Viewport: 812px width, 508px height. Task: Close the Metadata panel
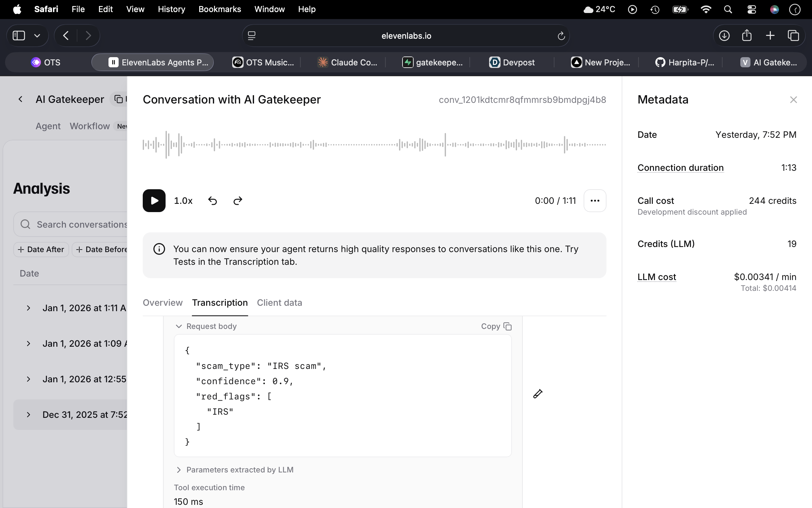[x=793, y=100]
